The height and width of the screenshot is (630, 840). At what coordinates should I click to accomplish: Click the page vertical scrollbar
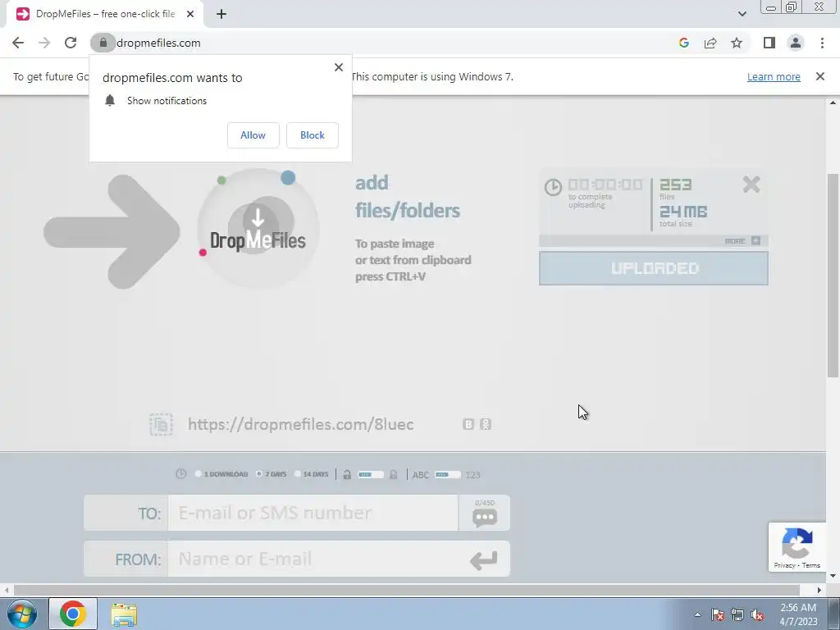point(833,276)
